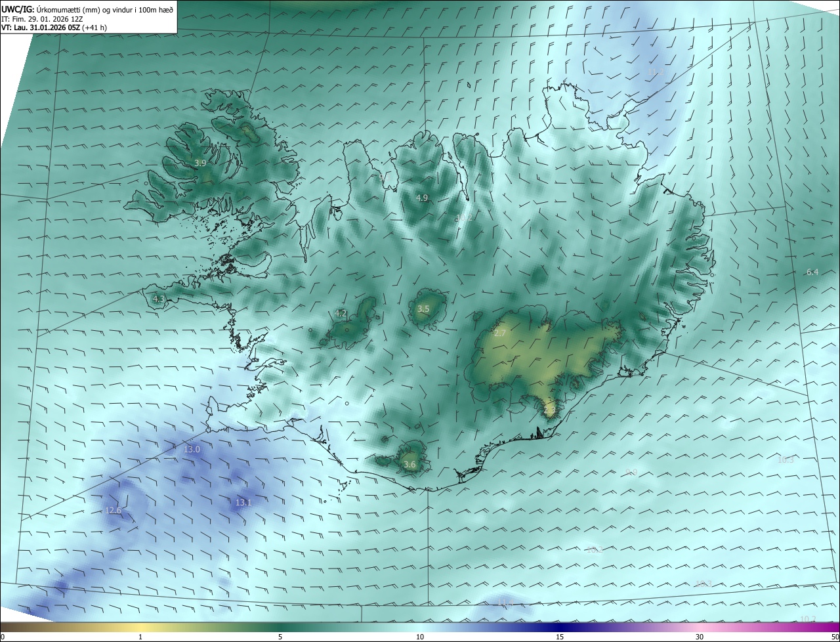Screen dimensions: 840x642
Task: Click the 3.6 value label on the map
Action: click(409, 465)
